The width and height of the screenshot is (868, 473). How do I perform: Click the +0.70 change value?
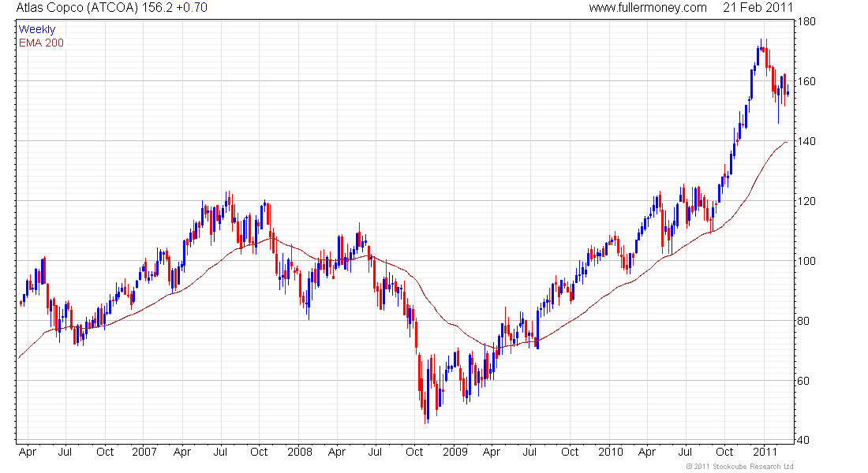(192, 8)
